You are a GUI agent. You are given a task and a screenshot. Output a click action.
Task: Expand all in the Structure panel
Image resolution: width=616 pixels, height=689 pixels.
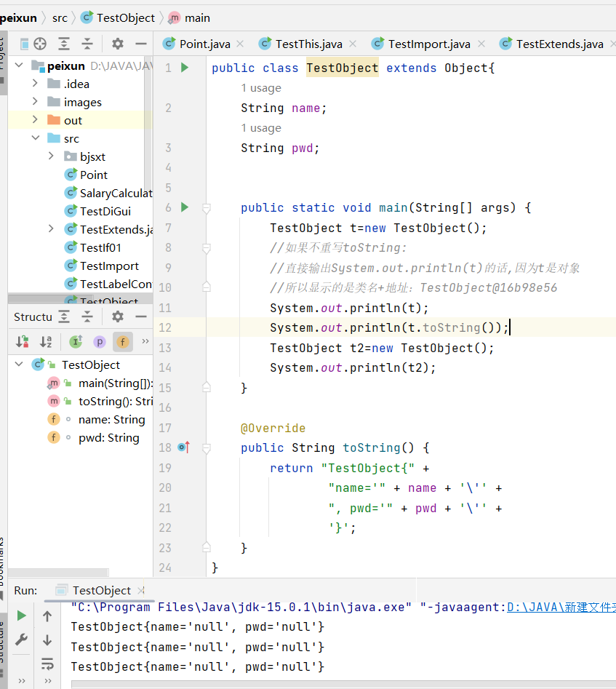tap(64, 316)
